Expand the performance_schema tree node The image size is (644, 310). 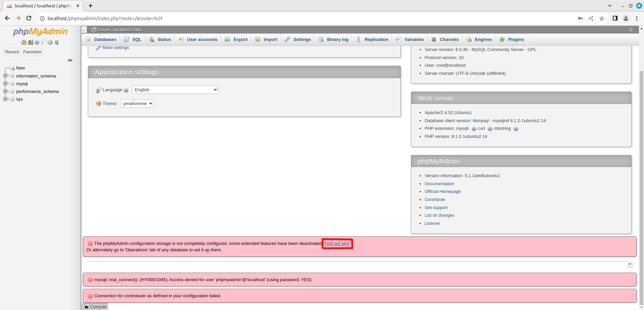(x=5, y=91)
